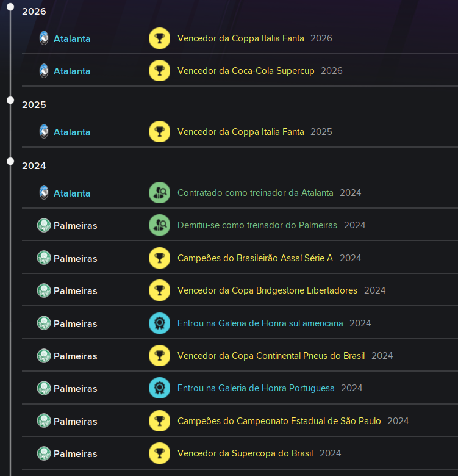Click the Palmeiras crest in the Campeonato Estadual row

(44, 420)
